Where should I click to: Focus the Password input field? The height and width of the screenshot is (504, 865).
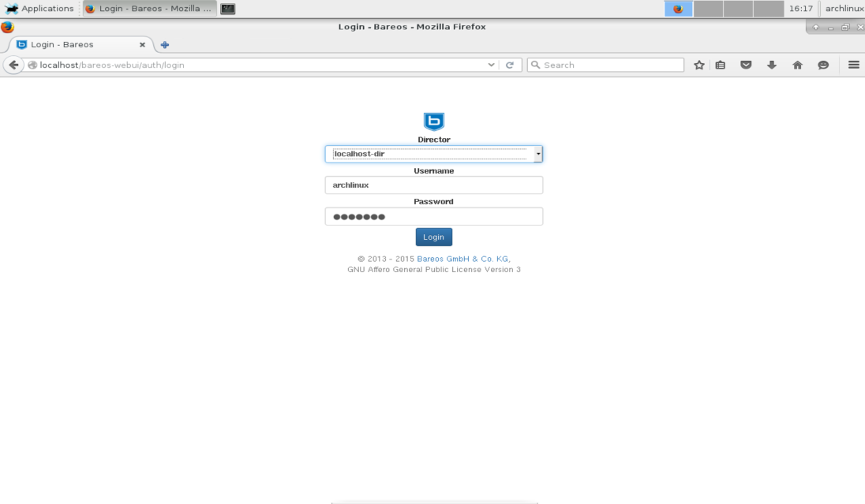[x=433, y=217]
